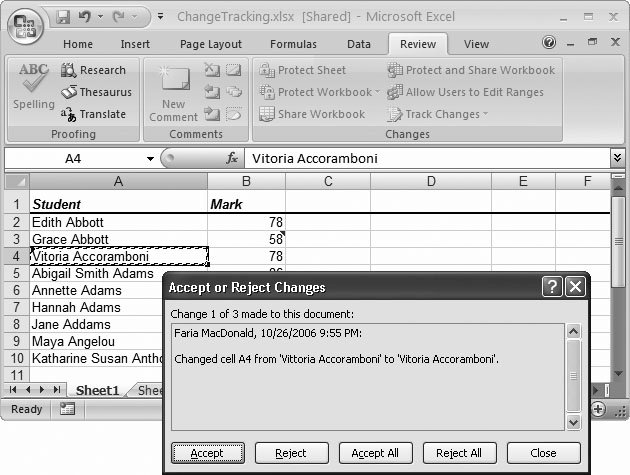Click the Office Button logo

[x=27, y=24]
